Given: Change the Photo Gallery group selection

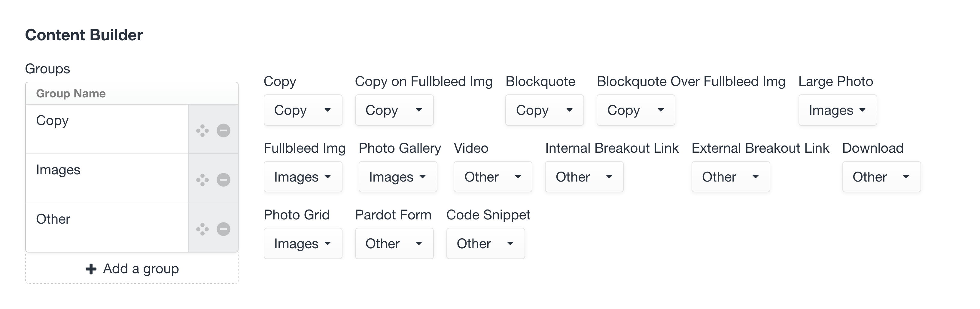Looking at the screenshot, I should click(x=398, y=176).
